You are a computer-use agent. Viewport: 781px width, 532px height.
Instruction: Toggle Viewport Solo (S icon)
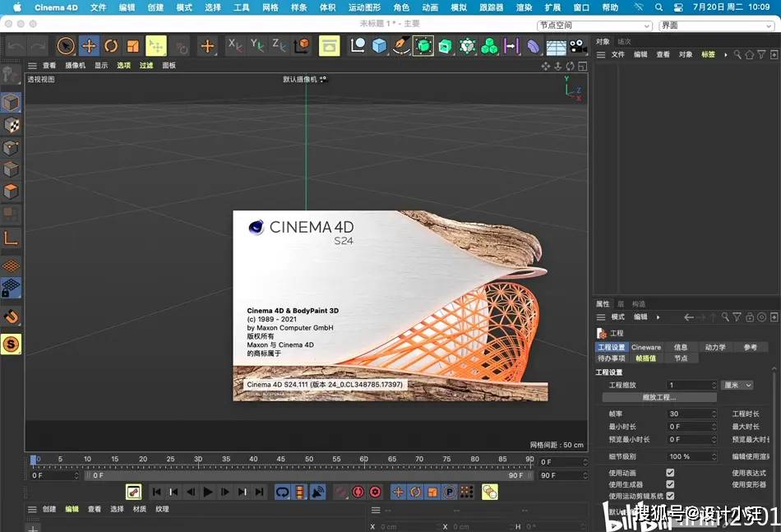pyautogui.click(x=11, y=345)
